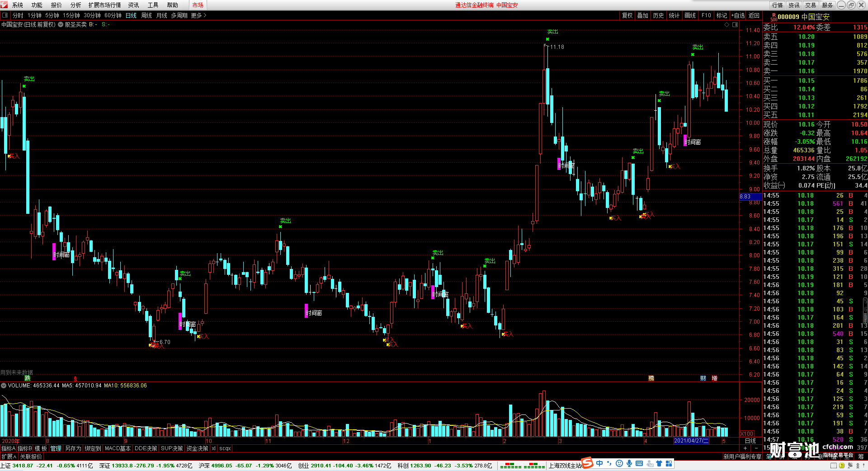The image size is (868, 471).
Task: Select the 资金决策 indicator tab
Action: (197, 448)
